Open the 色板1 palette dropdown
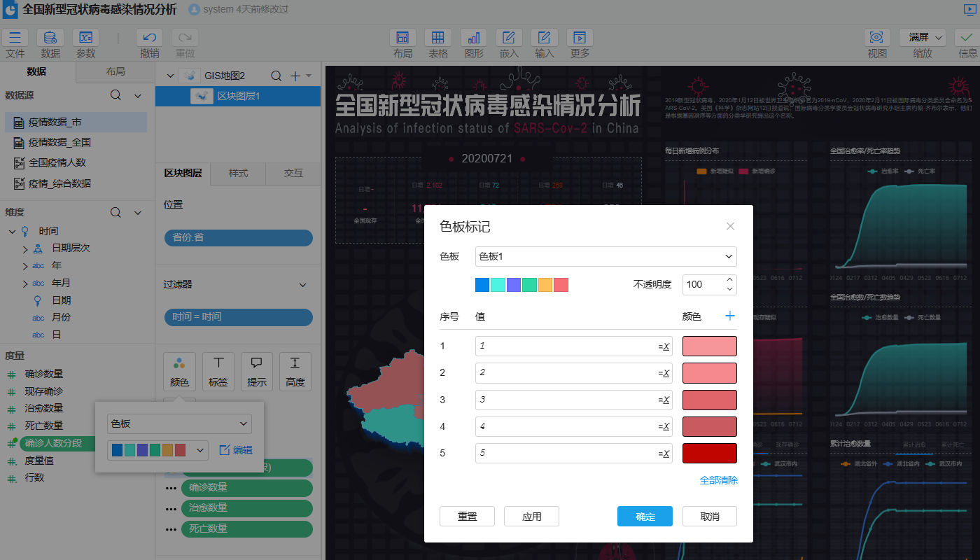This screenshot has width=980, height=560. [x=605, y=257]
